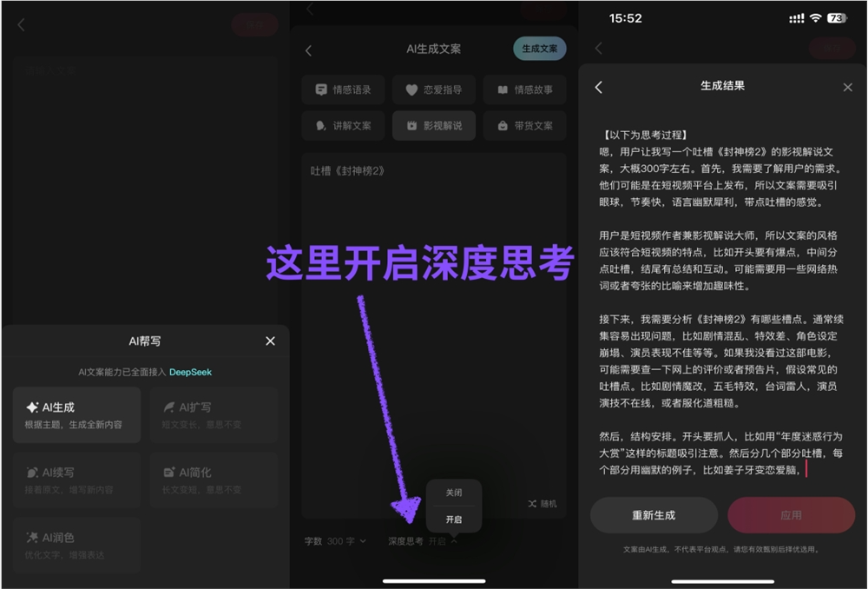868x589 pixels.
Task: Click the 生成文案 button
Action: tap(539, 49)
